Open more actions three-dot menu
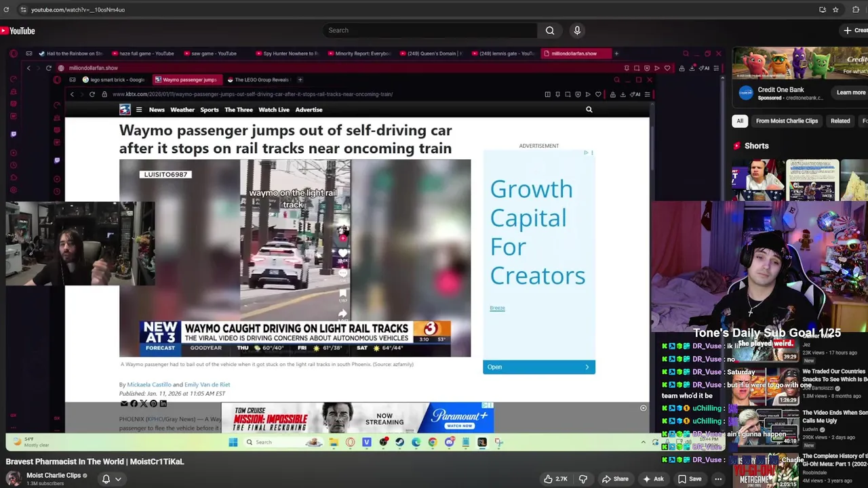The height and width of the screenshot is (488, 868). click(x=718, y=479)
